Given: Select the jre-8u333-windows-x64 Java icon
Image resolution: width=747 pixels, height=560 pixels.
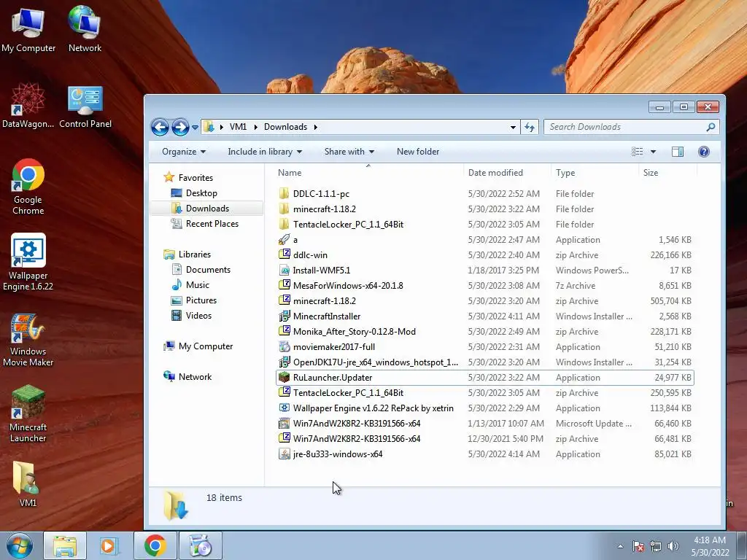Looking at the screenshot, I should point(284,454).
